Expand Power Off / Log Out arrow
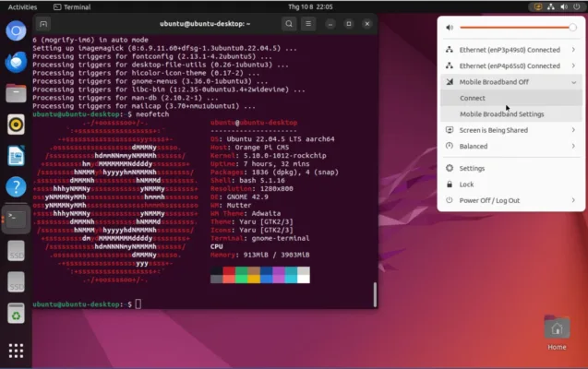This screenshot has width=588, height=369. pyautogui.click(x=573, y=200)
